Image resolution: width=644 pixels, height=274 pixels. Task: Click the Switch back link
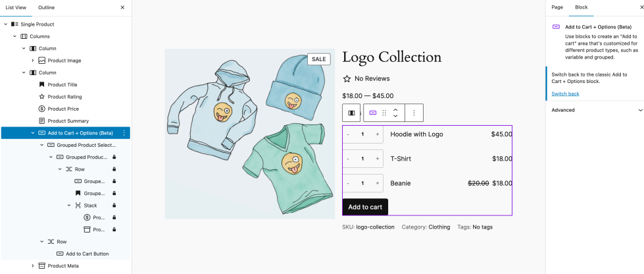tap(565, 94)
